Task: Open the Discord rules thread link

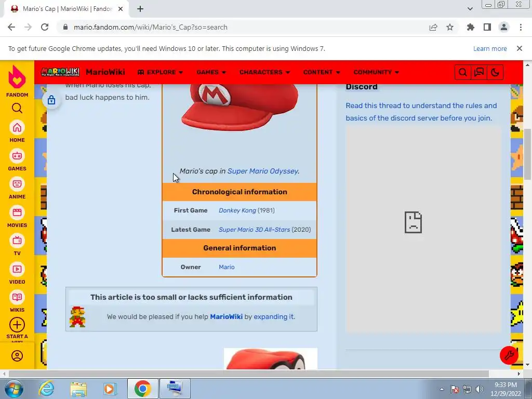Action: coord(421,112)
